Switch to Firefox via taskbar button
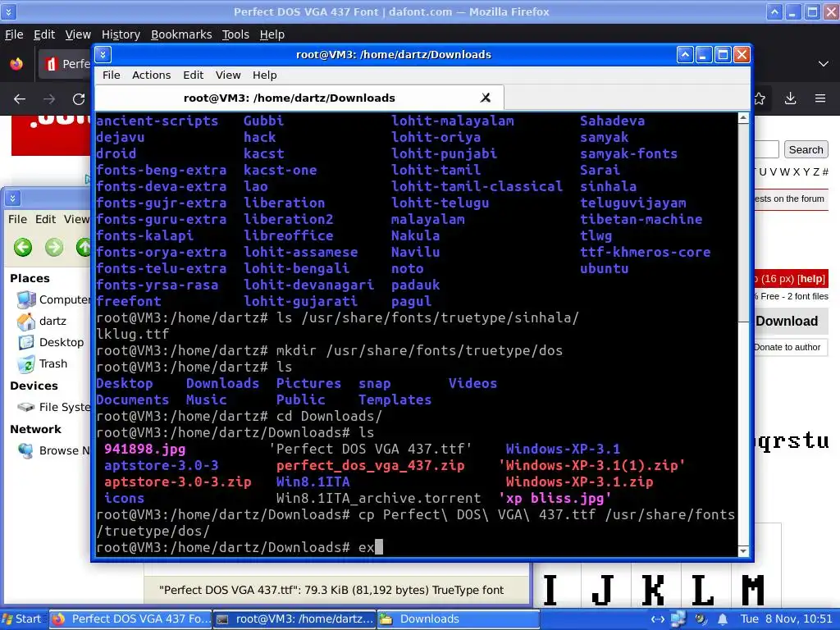The width and height of the screenshot is (840, 630). 131,619
